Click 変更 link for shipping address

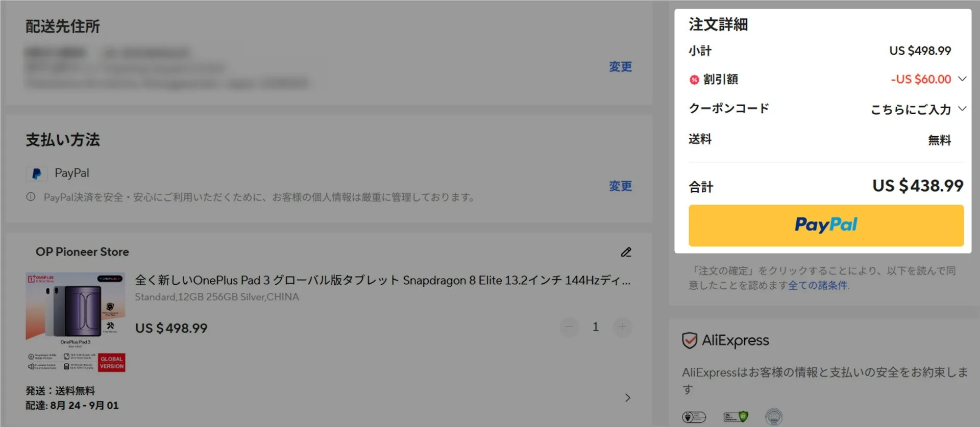click(x=620, y=67)
